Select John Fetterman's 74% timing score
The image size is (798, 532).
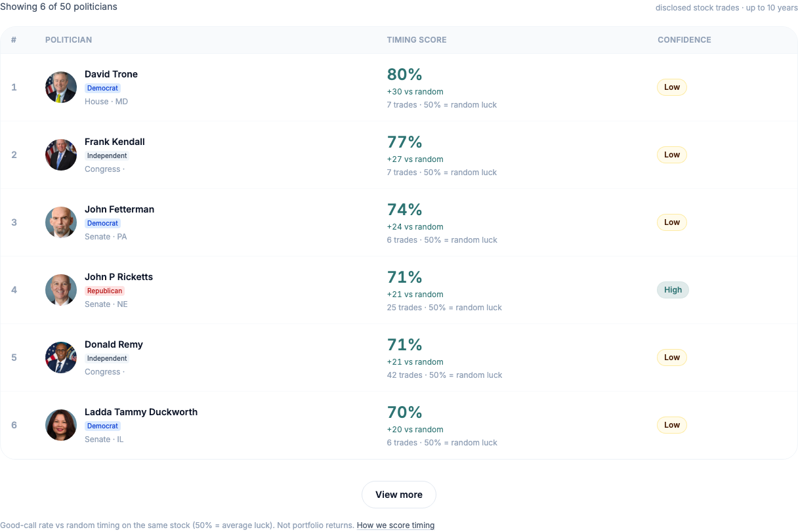pyautogui.click(x=405, y=209)
